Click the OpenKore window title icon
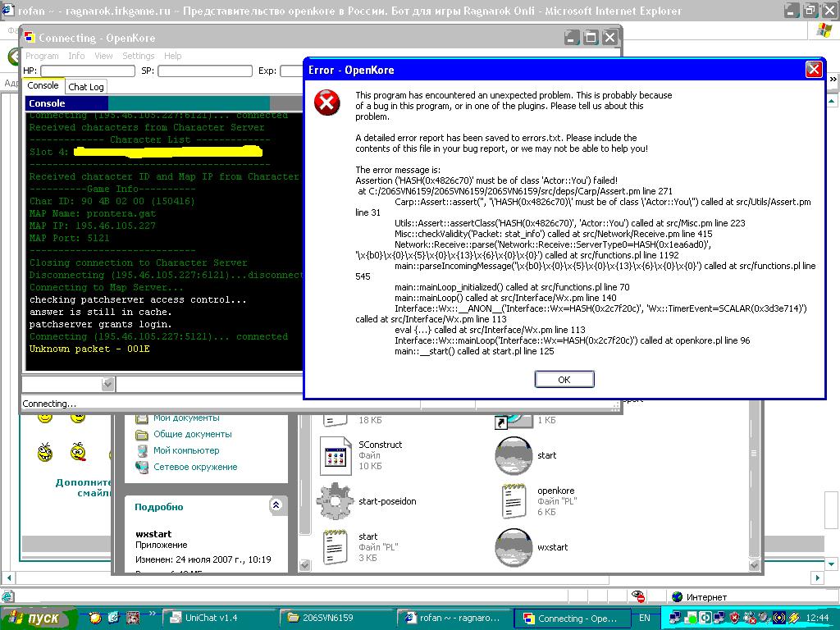The width and height of the screenshot is (840, 630). (30, 38)
